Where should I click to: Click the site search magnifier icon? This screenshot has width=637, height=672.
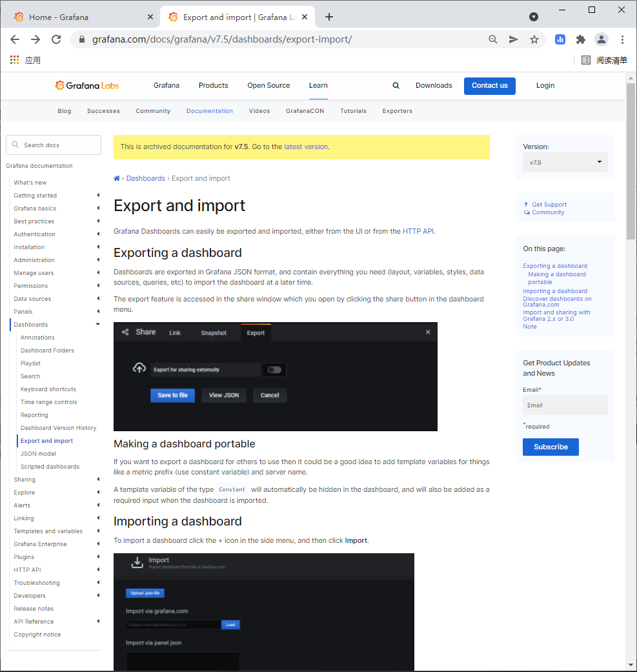coord(396,85)
